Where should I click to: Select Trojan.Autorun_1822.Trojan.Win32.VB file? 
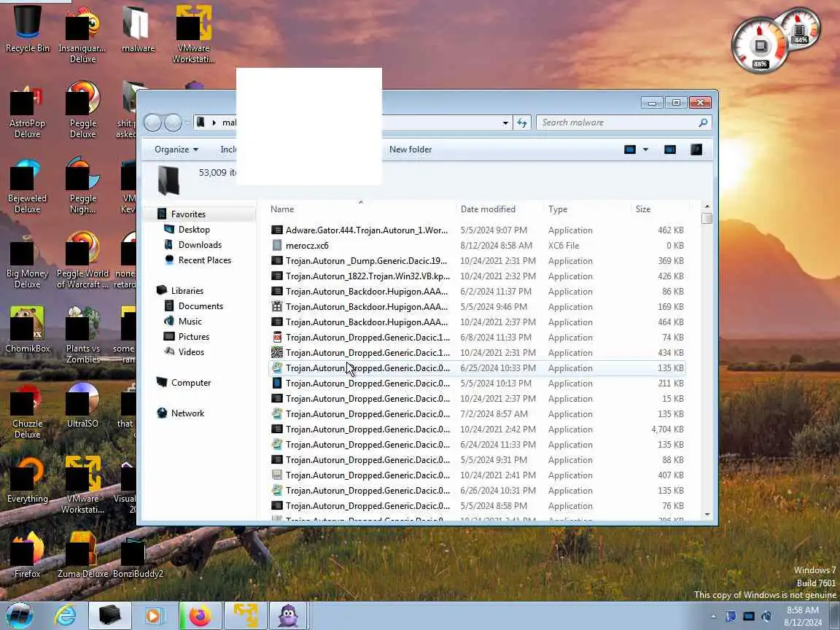click(x=477, y=276)
